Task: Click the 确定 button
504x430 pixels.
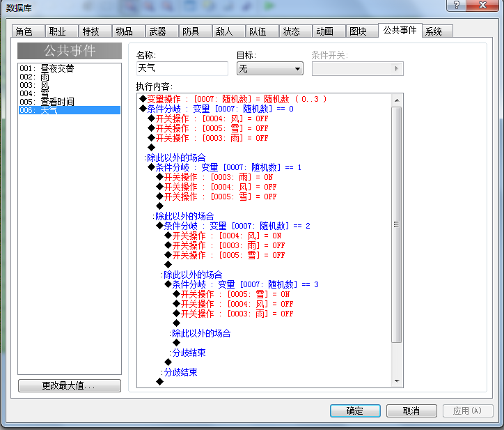Action: point(355,410)
